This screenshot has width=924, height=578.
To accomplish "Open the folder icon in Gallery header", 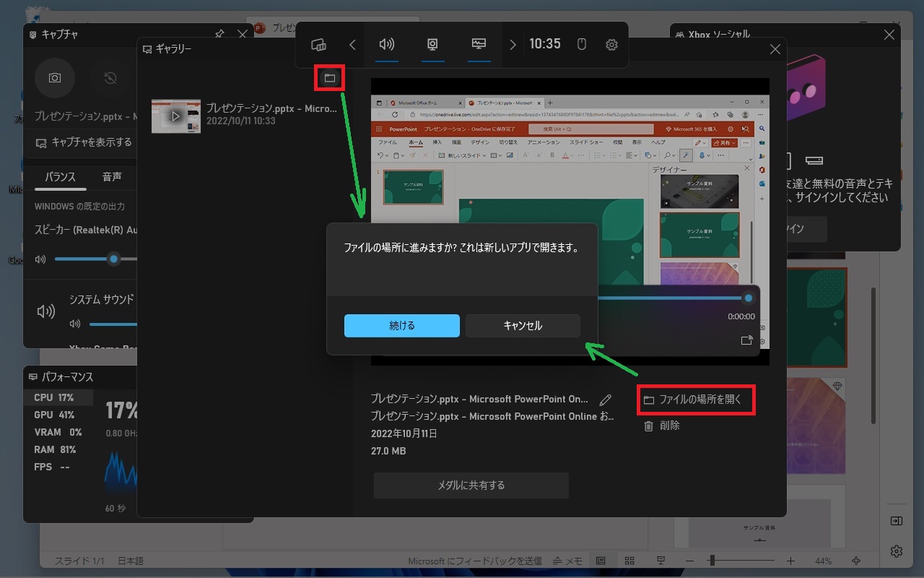I will pyautogui.click(x=330, y=77).
